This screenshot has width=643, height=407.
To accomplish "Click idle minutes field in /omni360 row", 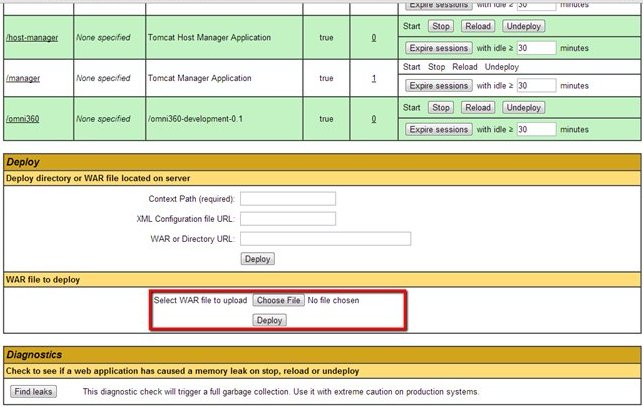I will [536, 129].
